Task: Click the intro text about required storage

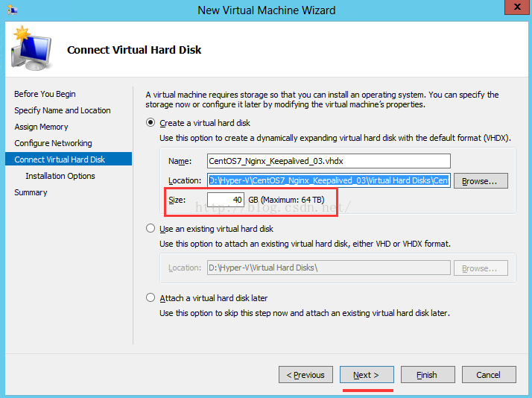Action: 322,99
